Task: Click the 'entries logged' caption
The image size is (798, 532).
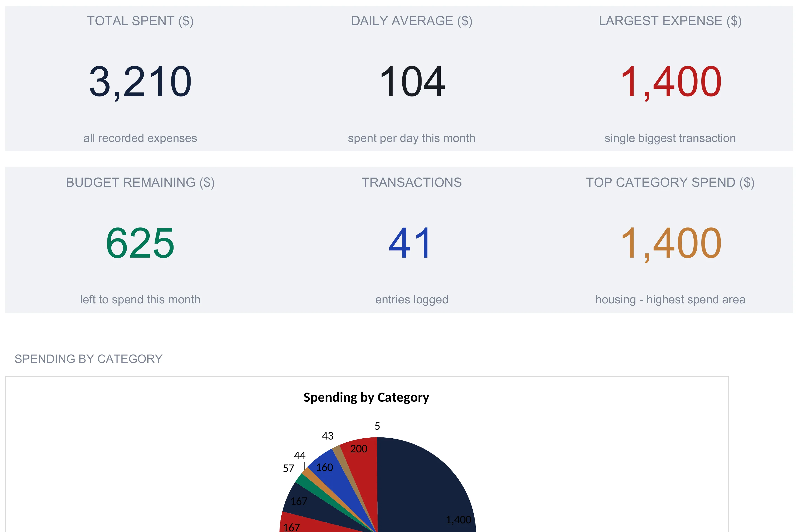Action: (411, 300)
